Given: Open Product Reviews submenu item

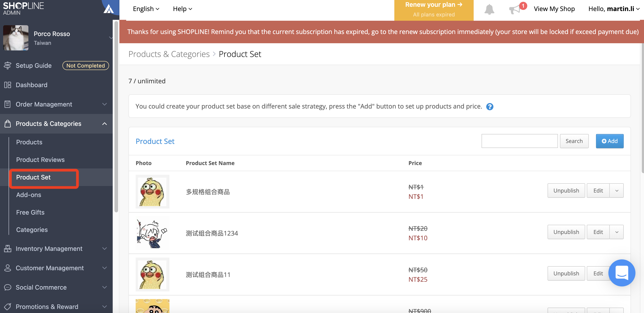Looking at the screenshot, I should [40, 160].
